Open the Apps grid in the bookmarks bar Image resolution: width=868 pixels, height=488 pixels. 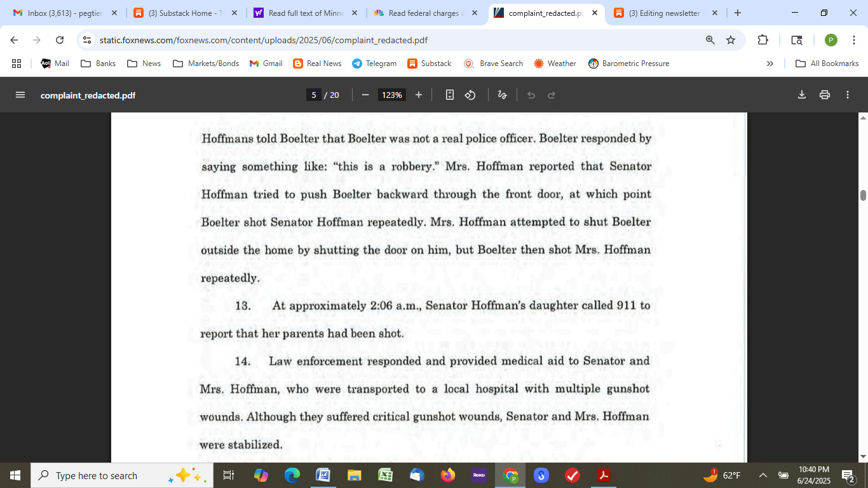pos(17,64)
